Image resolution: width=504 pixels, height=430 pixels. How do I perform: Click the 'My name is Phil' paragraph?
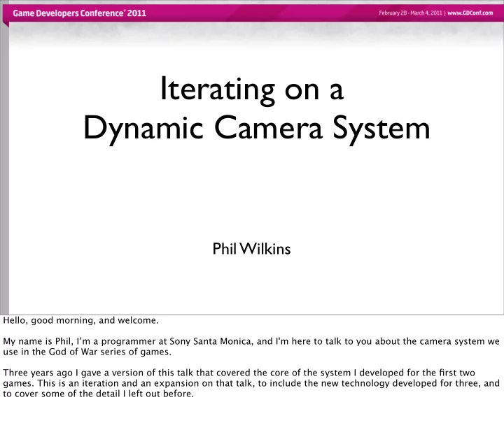(x=251, y=347)
